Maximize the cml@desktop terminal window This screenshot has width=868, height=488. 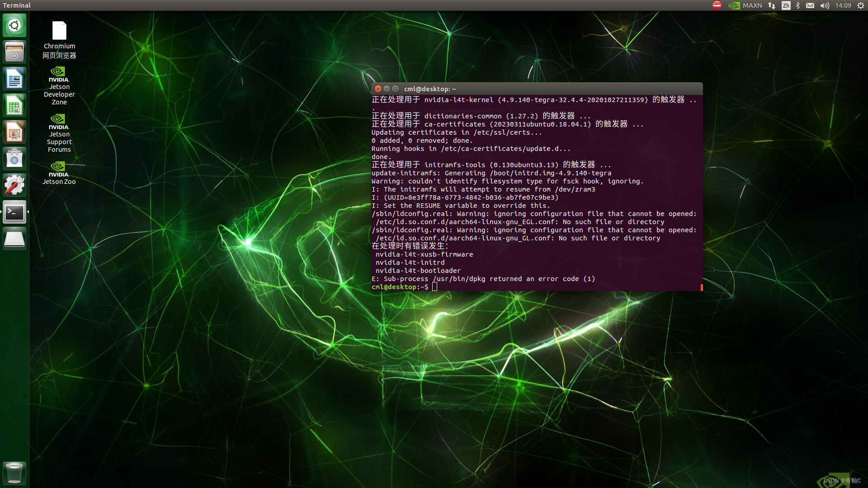[396, 89]
